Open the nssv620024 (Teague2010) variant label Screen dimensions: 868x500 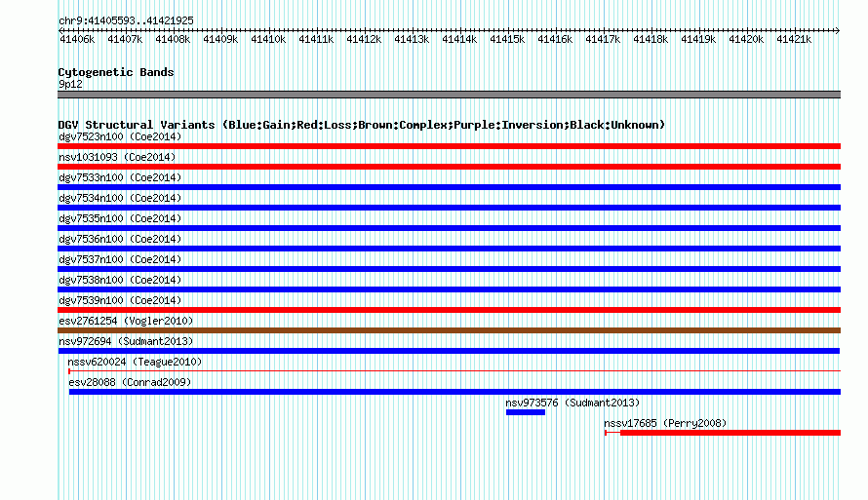pyautogui.click(x=135, y=362)
